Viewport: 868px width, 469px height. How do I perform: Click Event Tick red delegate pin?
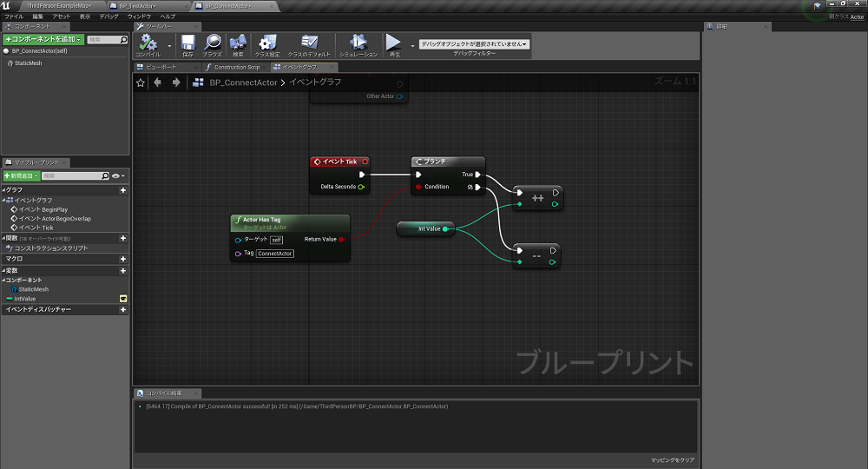(x=365, y=162)
